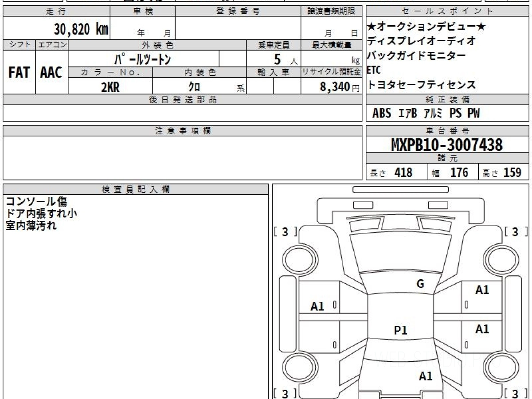532x399 pixels.
Task: Select the セールスポイント header
Action: [448, 12]
